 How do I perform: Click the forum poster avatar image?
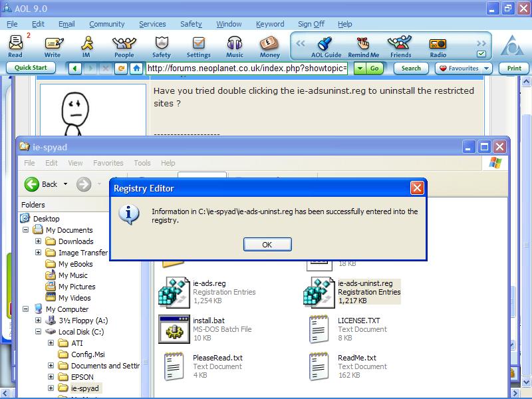click(x=93, y=110)
